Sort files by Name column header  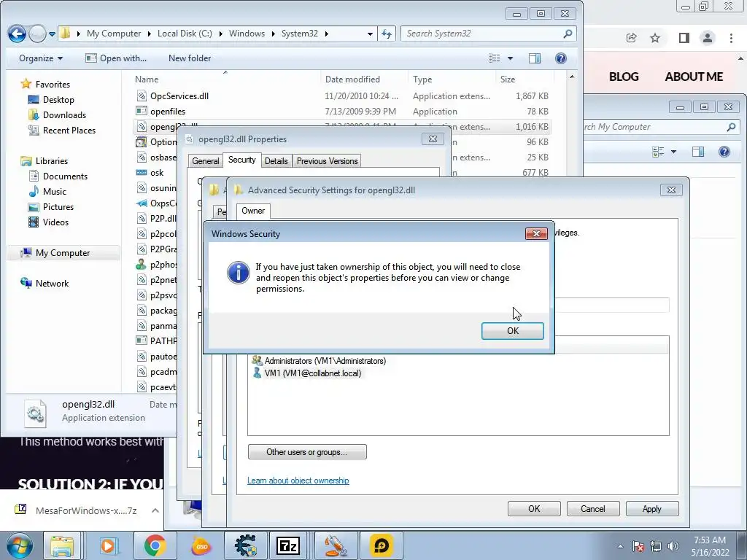(x=147, y=79)
